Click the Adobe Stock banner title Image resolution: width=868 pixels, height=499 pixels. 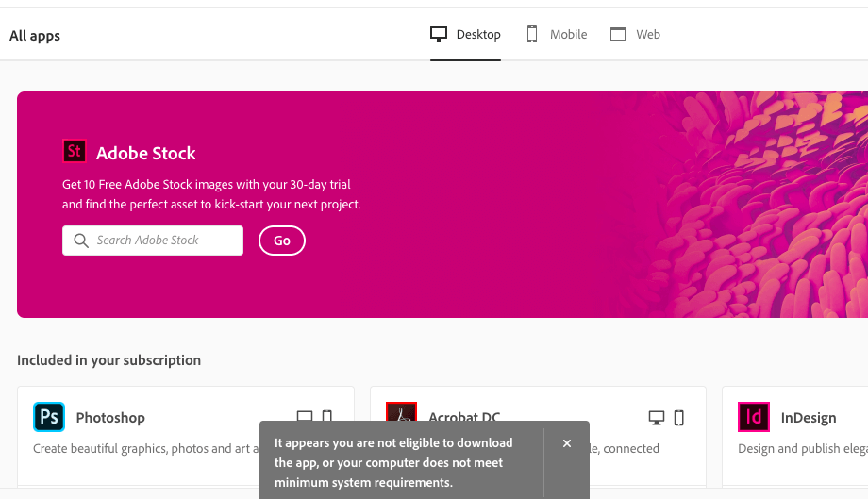coord(145,153)
